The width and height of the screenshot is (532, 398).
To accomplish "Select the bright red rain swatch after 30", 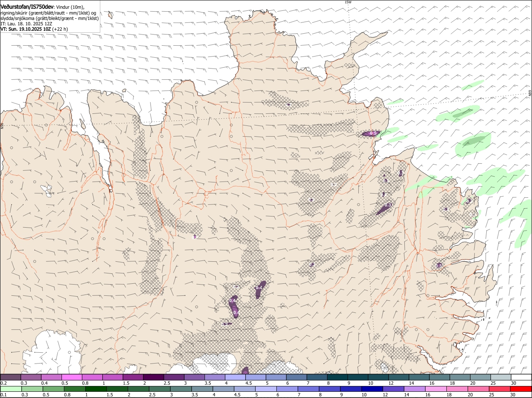I will (520, 389).
